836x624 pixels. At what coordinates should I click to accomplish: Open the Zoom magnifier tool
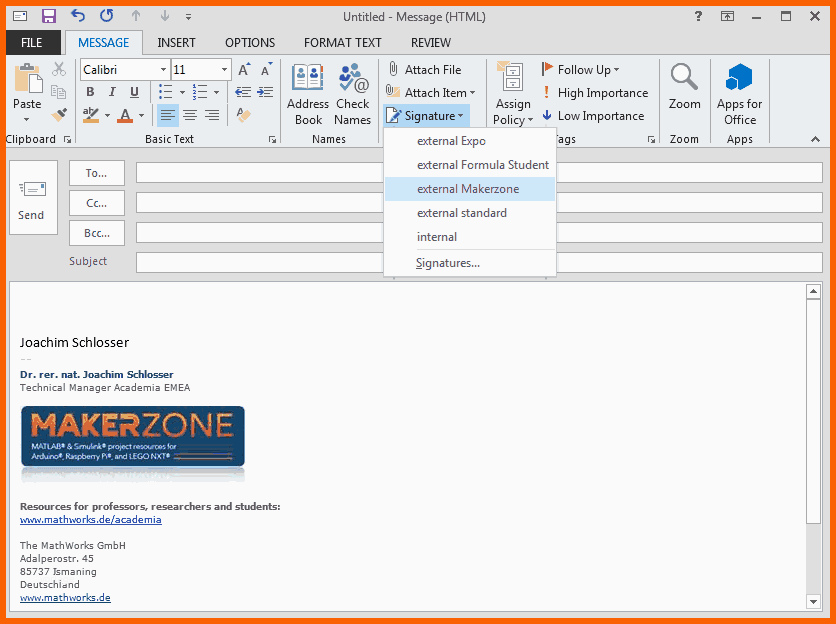(685, 86)
